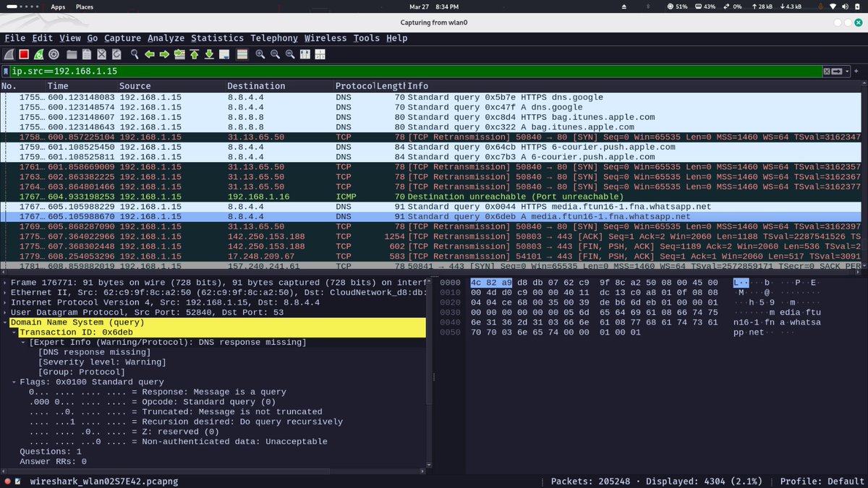Toggle packet list colorization

(x=242, y=54)
